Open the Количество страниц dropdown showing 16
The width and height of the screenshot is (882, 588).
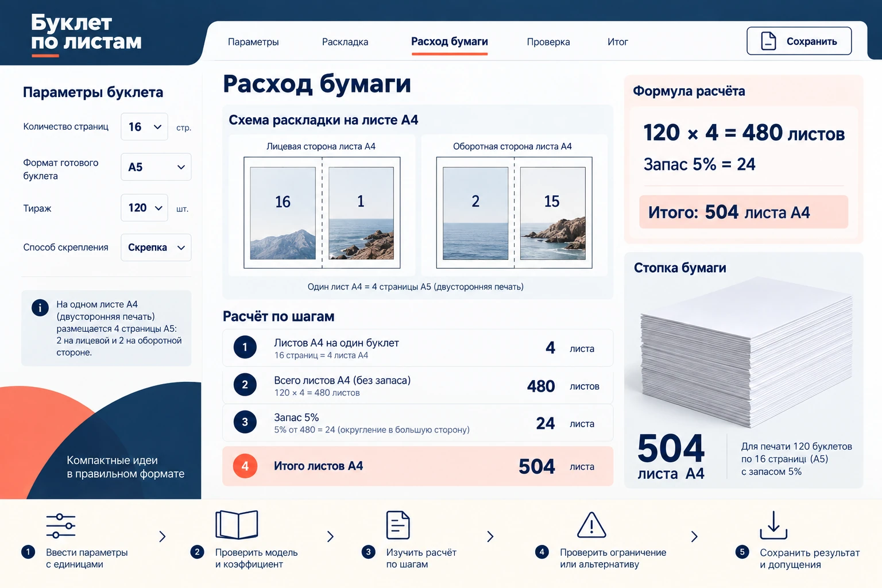144,127
